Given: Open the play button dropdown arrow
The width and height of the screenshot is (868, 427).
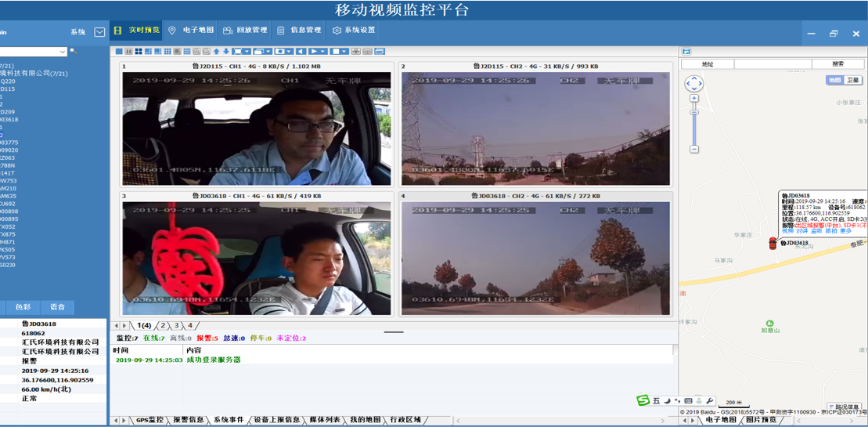Looking at the screenshot, I should point(322,52).
